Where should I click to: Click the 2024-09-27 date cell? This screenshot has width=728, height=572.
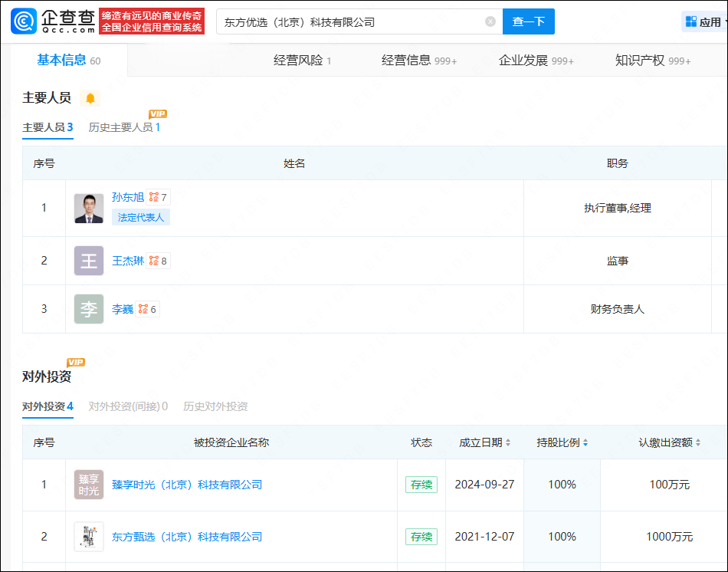(x=484, y=485)
